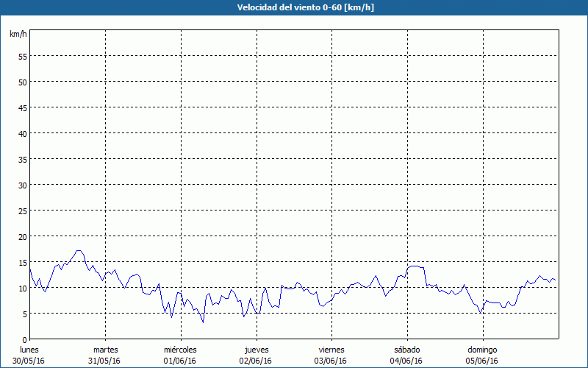Click the 10 value on the vertical axis
The height and width of the screenshot is (368, 588).
point(23,288)
